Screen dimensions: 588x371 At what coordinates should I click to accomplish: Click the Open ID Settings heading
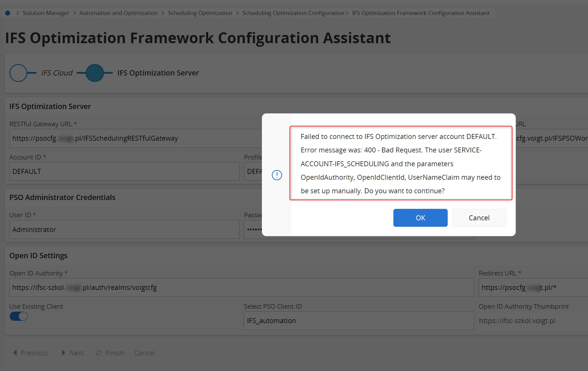coord(38,256)
